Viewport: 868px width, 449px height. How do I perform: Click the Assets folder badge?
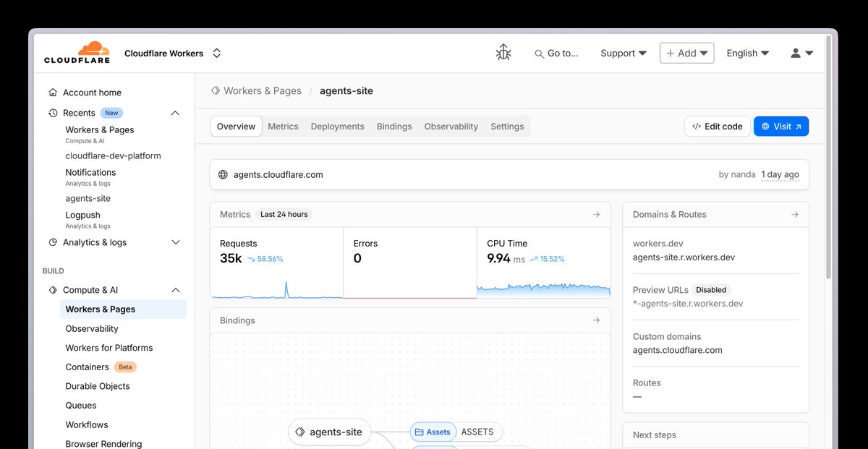point(433,432)
